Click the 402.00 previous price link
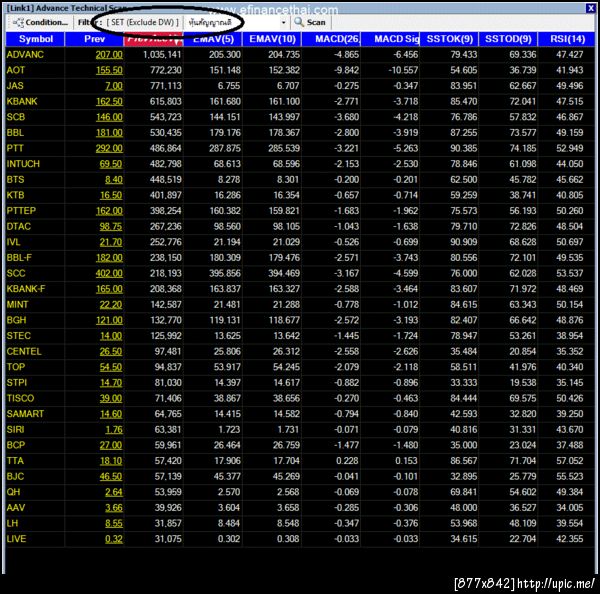The width and height of the screenshot is (600, 594). 109,274
